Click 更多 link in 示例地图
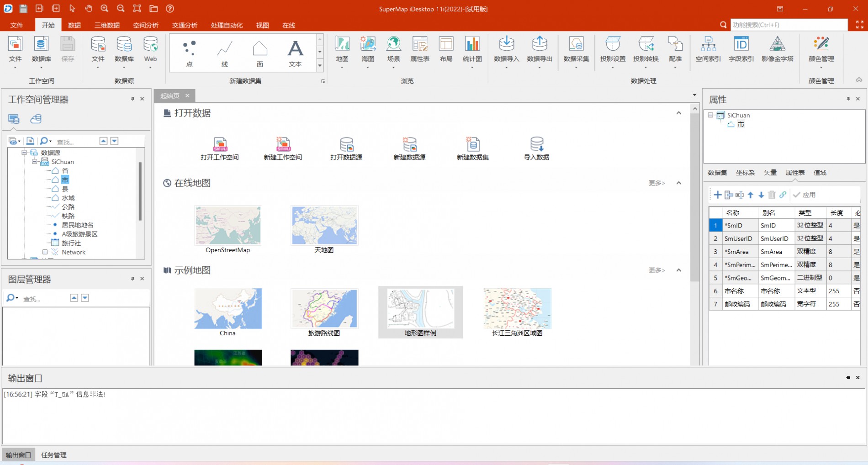 [x=656, y=270]
